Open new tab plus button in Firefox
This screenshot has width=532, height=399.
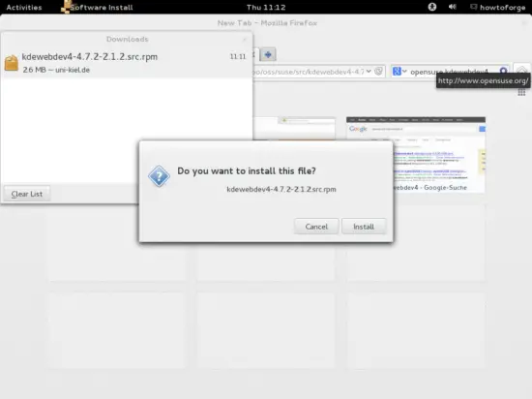(x=268, y=54)
